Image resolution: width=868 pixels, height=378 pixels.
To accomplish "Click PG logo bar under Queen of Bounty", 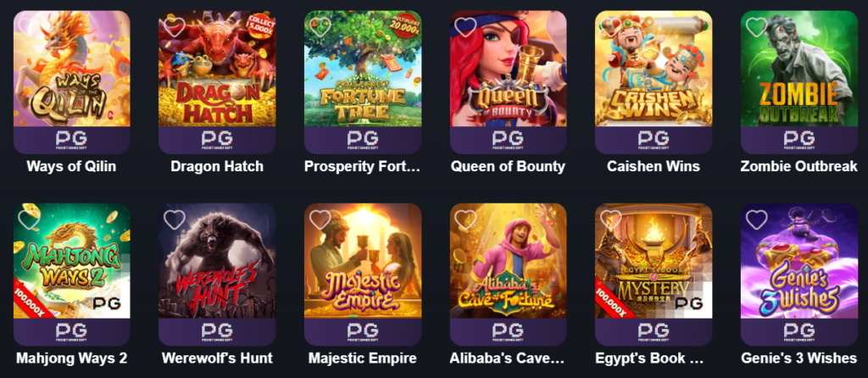I will [509, 140].
